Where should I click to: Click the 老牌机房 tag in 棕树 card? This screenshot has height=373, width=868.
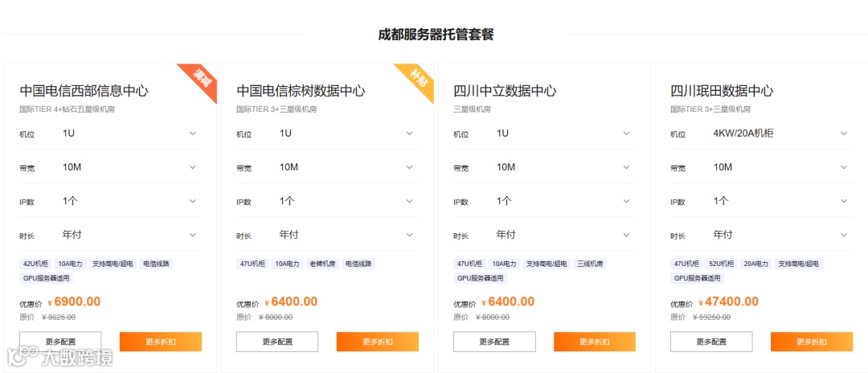pos(321,264)
